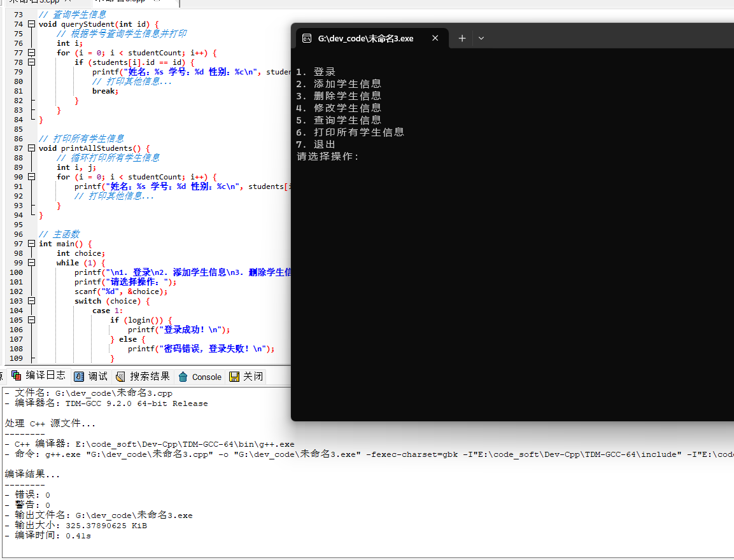Click '处理 C++ 源文件...' in compile log

coord(50,423)
